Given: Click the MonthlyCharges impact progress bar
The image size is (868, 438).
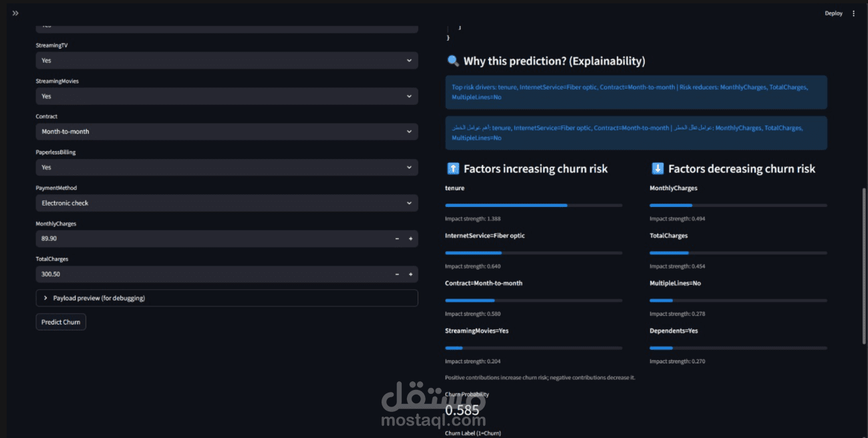Looking at the screenshot, I should click(738, 206).
